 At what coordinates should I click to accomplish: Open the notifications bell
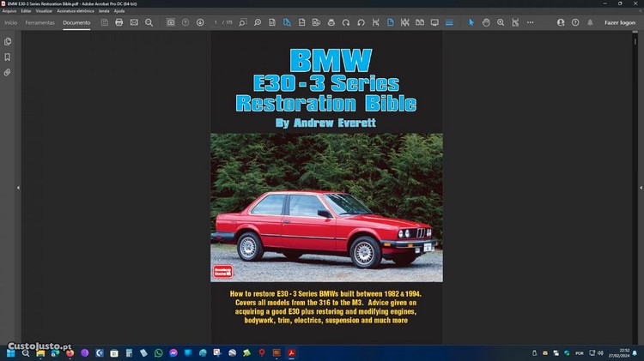point(592,22)
